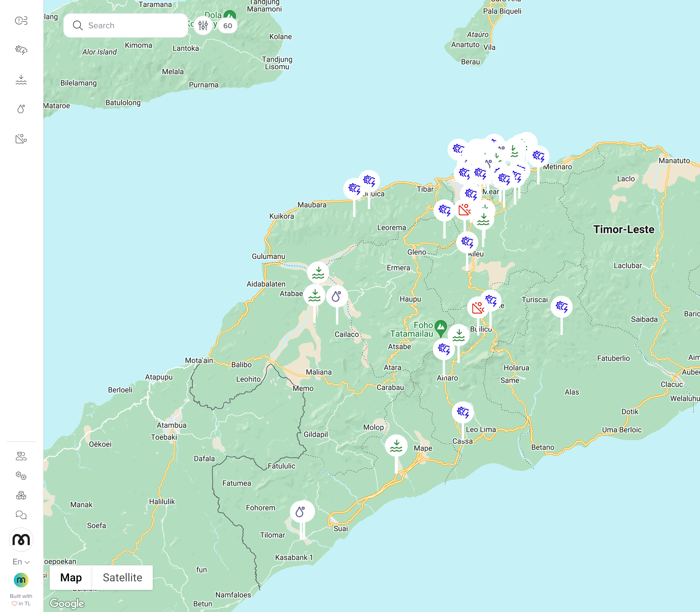
Task: Select the flood hazard sidebar icon
Action: [21, 80]
